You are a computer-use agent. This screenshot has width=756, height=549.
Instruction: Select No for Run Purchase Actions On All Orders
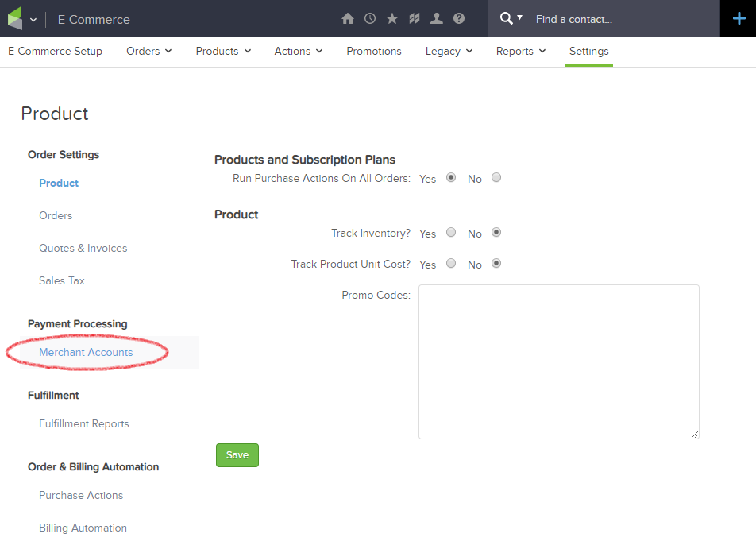point(496,177)
